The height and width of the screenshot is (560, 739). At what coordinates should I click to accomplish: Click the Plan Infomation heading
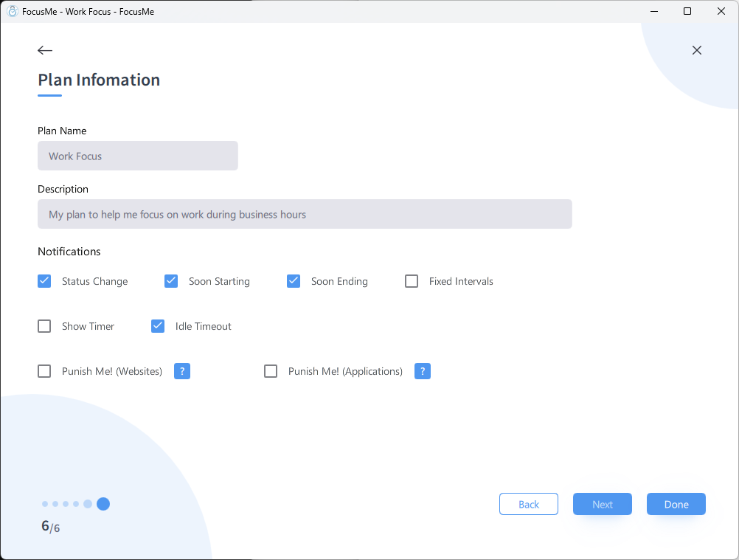point(99,80)
